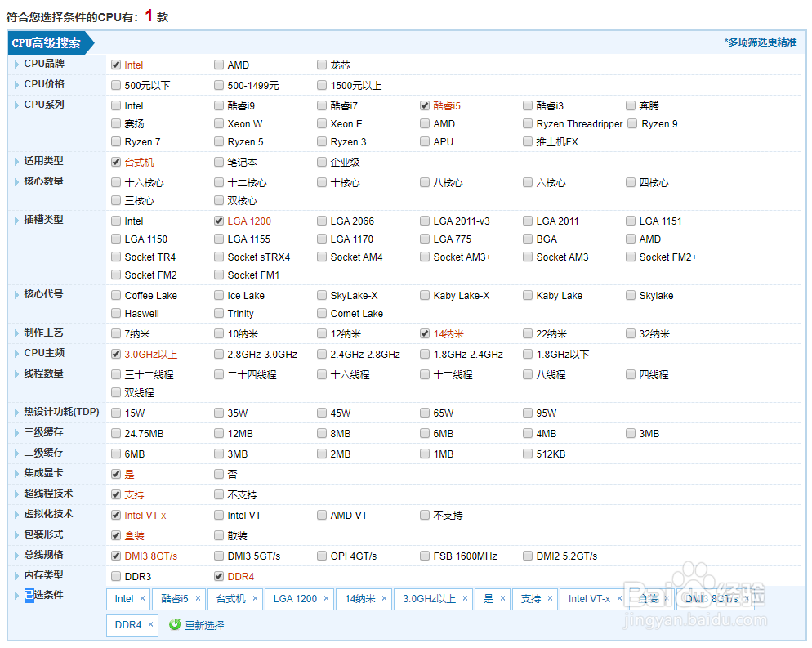Check the DMI3 5GT/s bus checkbox

[219, 556]
